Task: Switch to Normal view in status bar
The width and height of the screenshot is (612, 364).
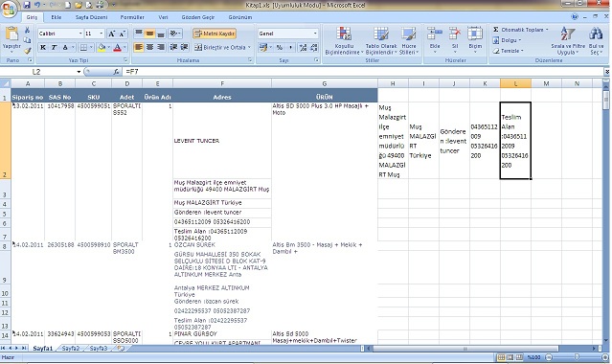Action: click(x=501, y=357)
